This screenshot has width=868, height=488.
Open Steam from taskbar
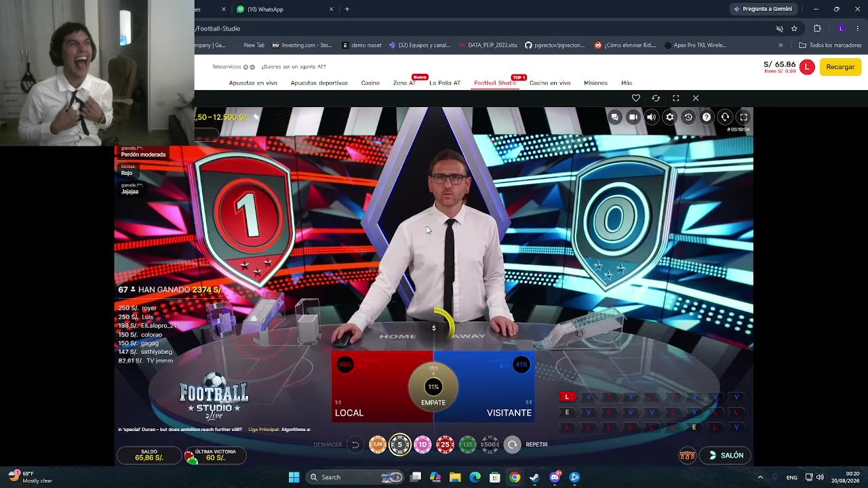point(535,477)
